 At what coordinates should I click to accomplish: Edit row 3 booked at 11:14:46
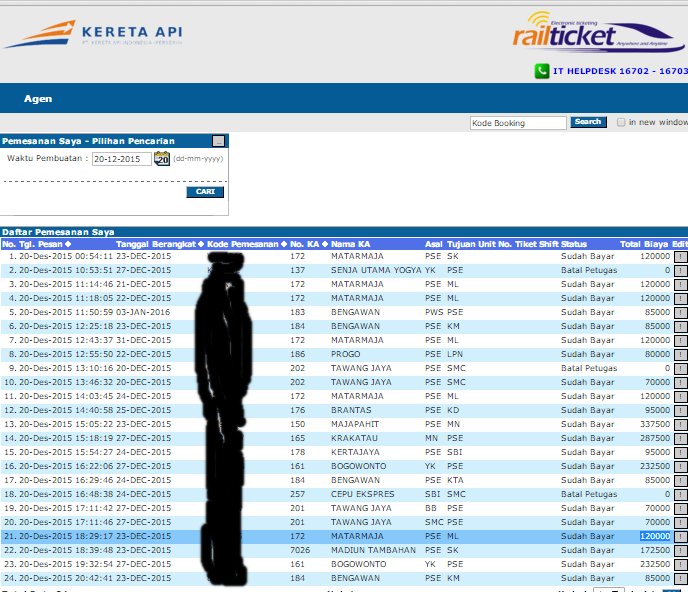[680, 285]
